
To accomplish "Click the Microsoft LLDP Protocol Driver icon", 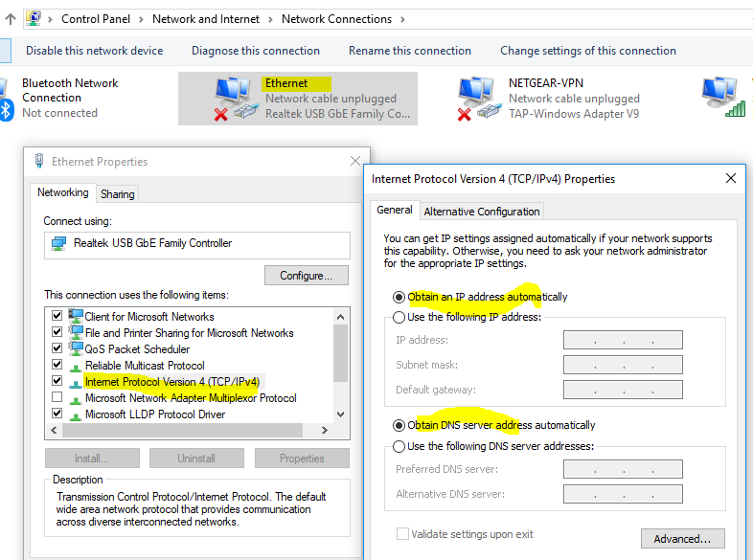I will point(76,416).
